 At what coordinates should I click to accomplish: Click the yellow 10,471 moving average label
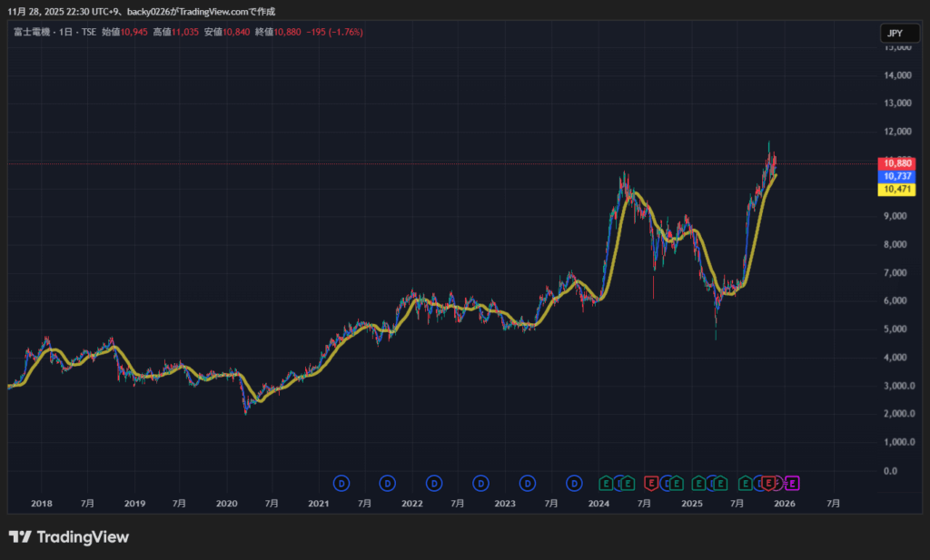[x=898, y=189]
